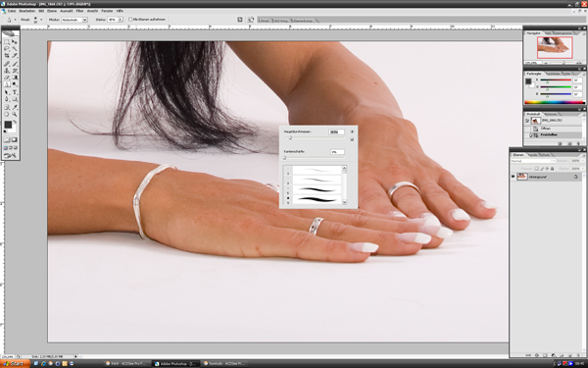
Task: Toggle lock transparent pixels in Ebenen panel
Action: 536,169
